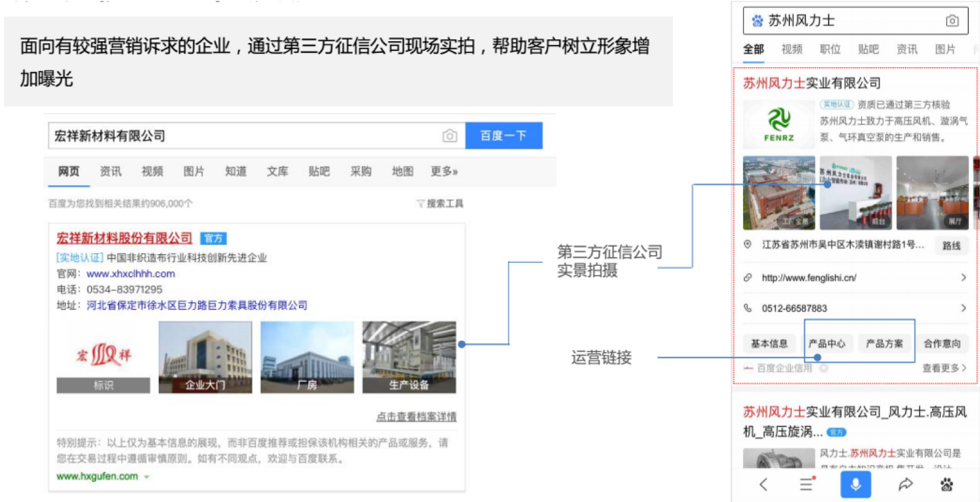This screenshot has width=980, height=502.
Task: Open the 宏祥新材料股份有限公司 result title
Action: click(x=124, y=238)
